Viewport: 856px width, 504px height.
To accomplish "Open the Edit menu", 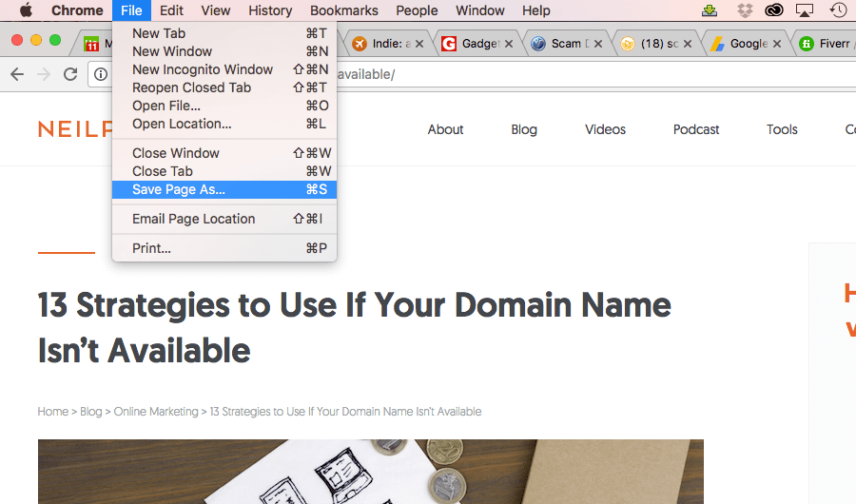I will tap(171, 10).
